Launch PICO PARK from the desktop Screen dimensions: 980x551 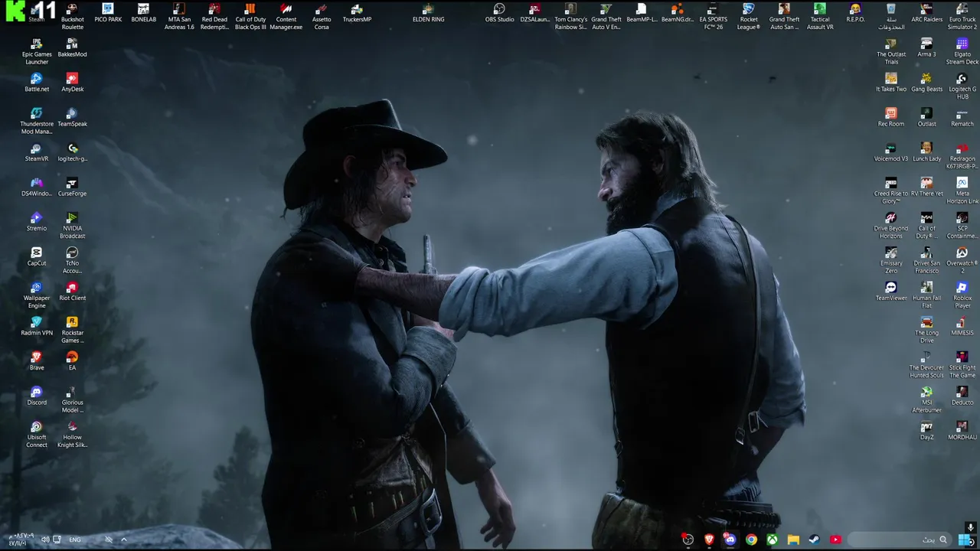(108, 13)
